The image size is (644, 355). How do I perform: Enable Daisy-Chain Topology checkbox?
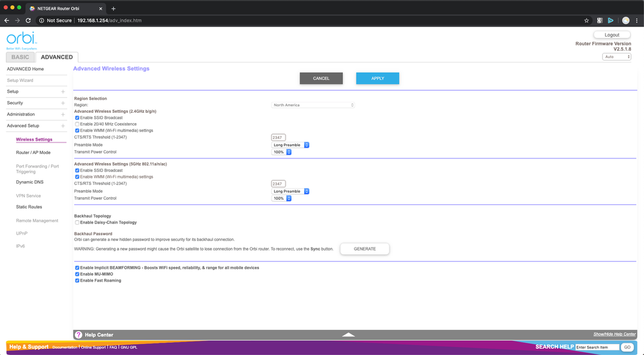[x=77, y=222]
